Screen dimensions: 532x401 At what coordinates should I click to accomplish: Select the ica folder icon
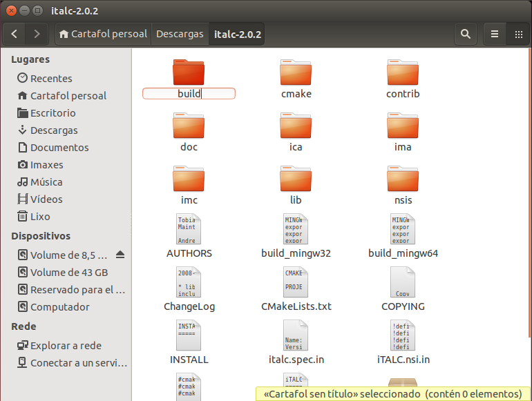click(x=296, y=125)
